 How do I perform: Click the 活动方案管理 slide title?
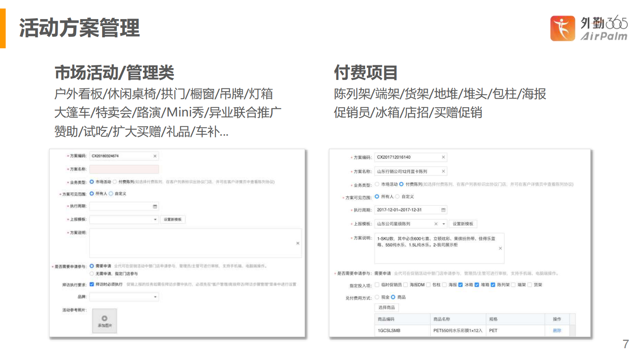click(x=79, y=28)
